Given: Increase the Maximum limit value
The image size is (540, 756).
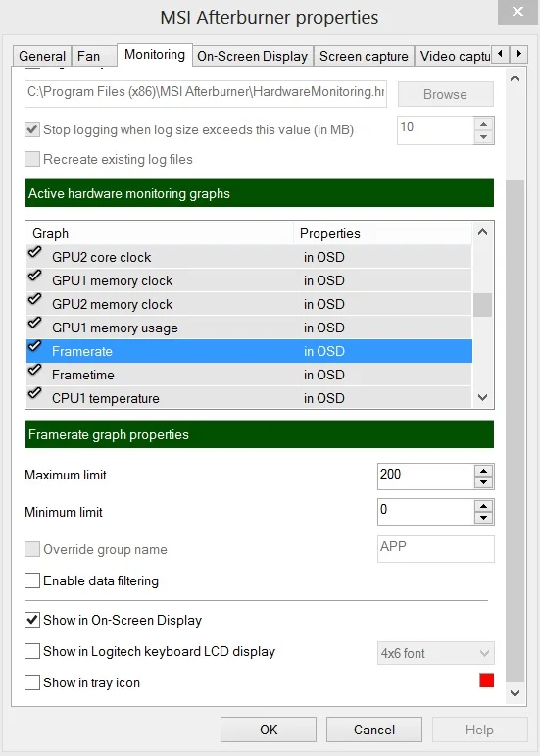Looking at the screenshot, I should click(x=483, y=471).
